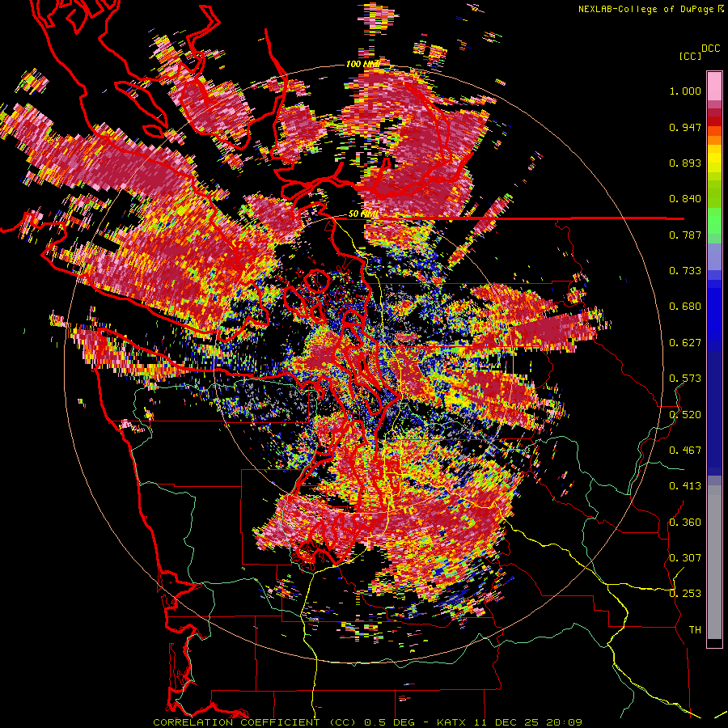Screen dimensions: 728x728
Task: Select the 0.733 scale value
Action: pos(685,271)
